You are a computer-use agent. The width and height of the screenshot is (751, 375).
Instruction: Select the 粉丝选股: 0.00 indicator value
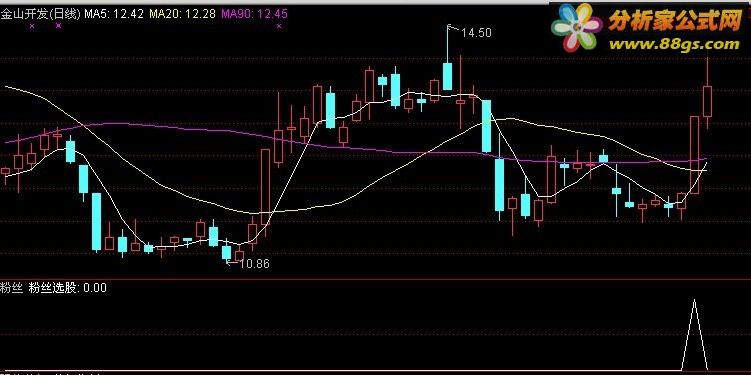68,288
